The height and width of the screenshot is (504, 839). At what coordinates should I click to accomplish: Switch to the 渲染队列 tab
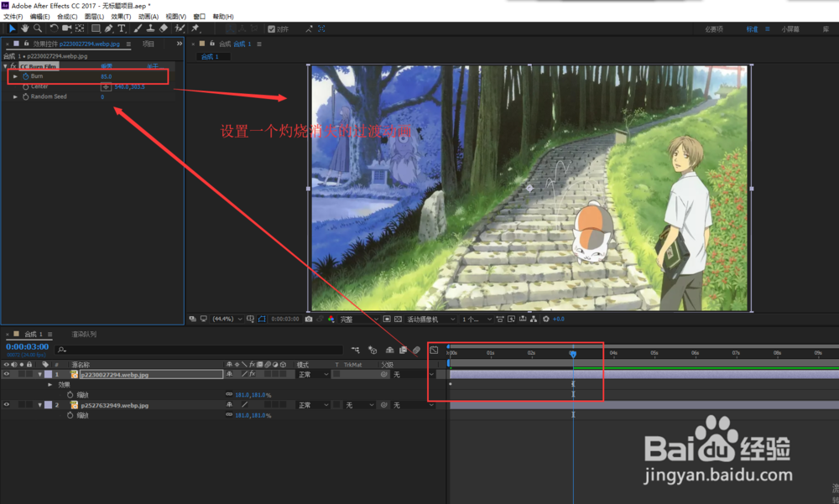coord(84,335)
